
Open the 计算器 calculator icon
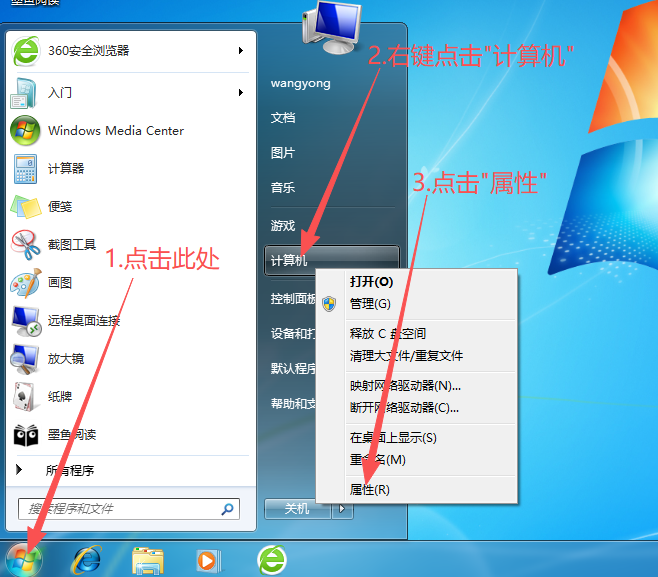coord(25,169)
